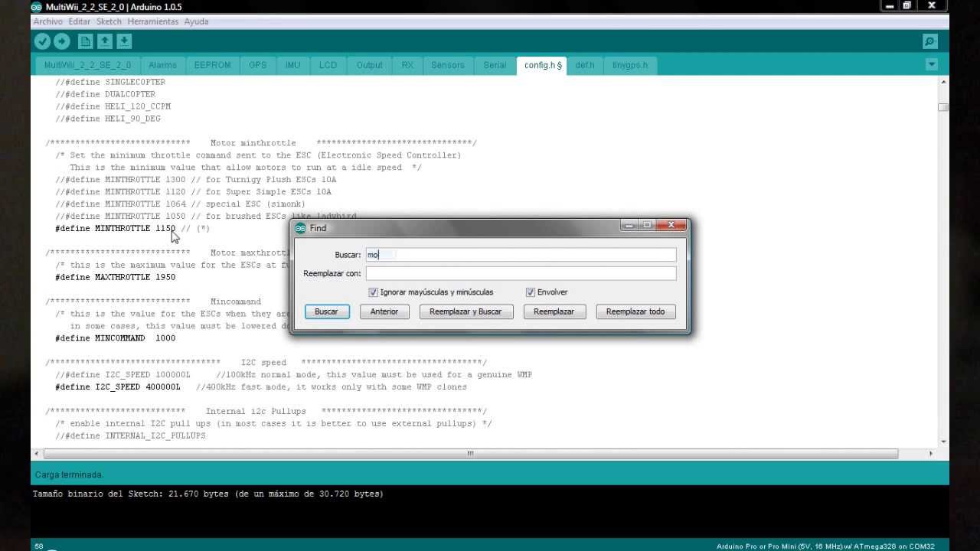Image resolution: width=980 pixels, height=551 pixels.
Task: Switch to the IMU tab
Action: pyautogui.click(x=293, y=65)
